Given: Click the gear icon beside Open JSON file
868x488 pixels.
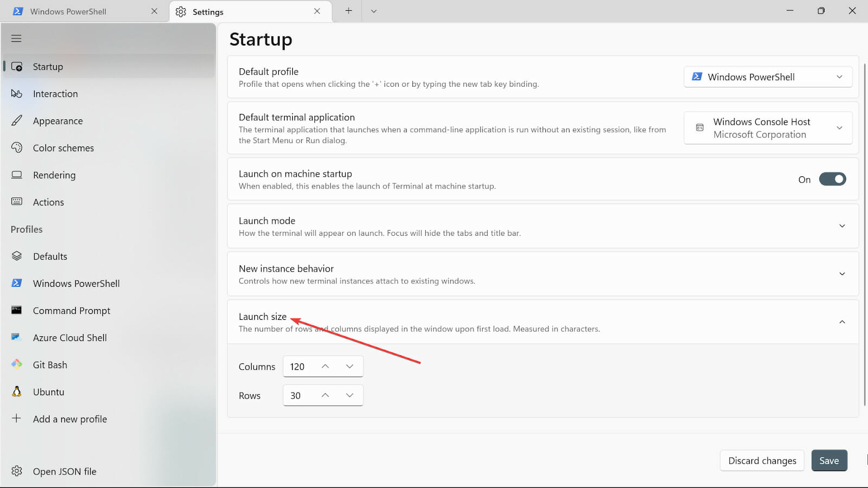Looking at the screenshot, I should point(17,471).
